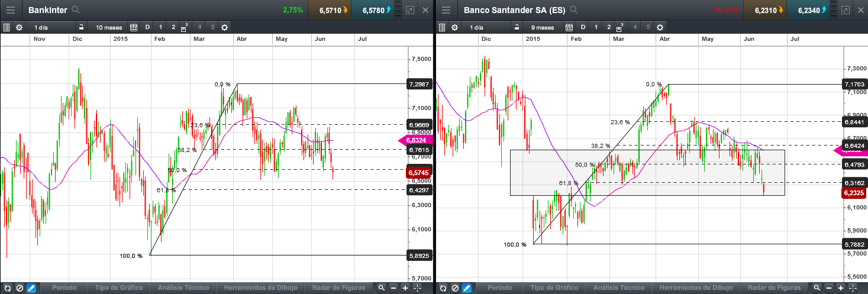Screen dimensions: 868x294
Task: Open template settings gear after 5 in Santander
Action: tap(660, 27)
